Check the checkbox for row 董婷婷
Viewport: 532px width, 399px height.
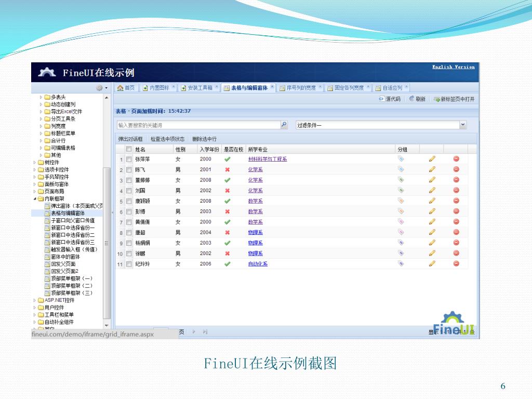[x=129, y=180]
